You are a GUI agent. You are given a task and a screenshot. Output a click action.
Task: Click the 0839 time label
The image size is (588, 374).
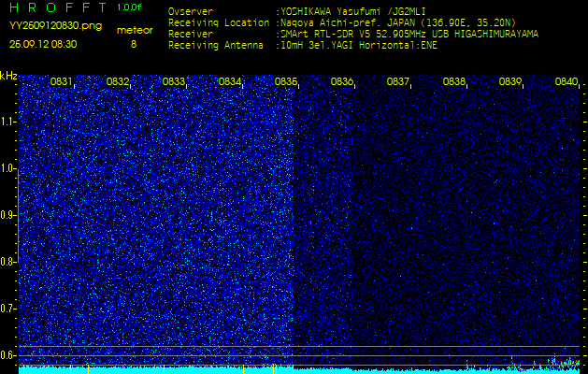pos(510,81)
